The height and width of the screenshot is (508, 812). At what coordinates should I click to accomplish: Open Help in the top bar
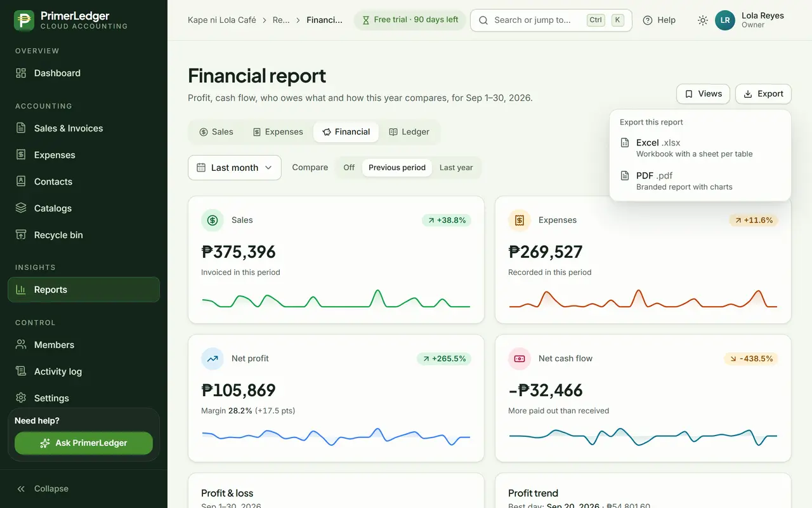pos(659,20)
